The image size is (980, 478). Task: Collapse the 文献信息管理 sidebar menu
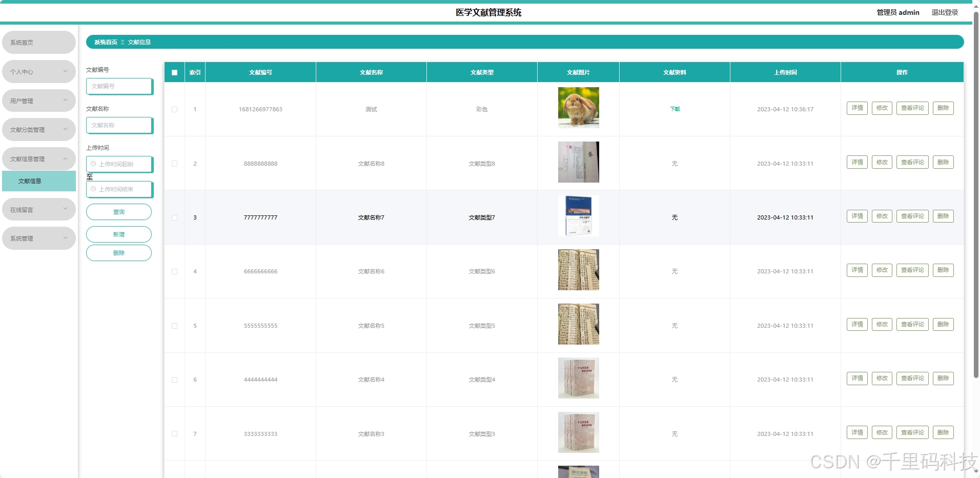point(39,158)
